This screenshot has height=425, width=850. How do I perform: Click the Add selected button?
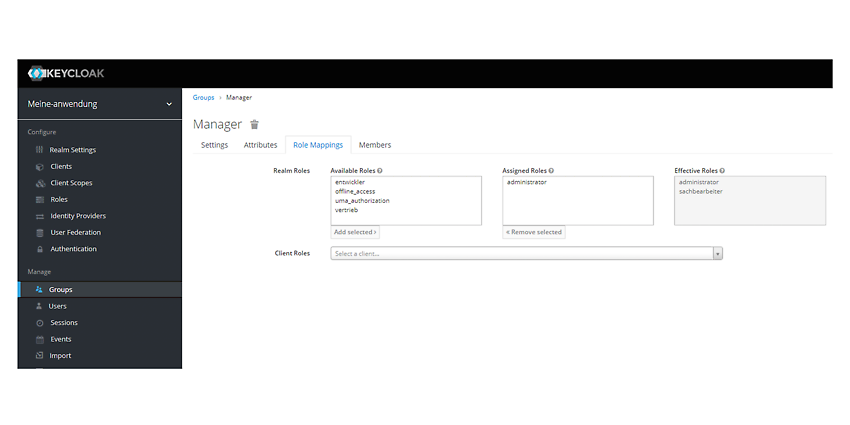point(355,232)
